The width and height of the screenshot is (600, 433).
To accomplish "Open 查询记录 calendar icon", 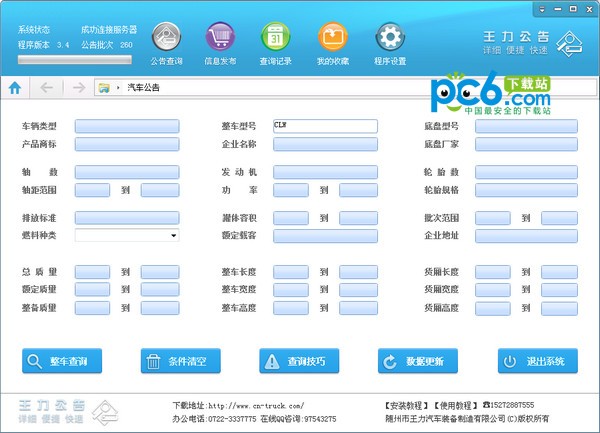I will (275, 39).
